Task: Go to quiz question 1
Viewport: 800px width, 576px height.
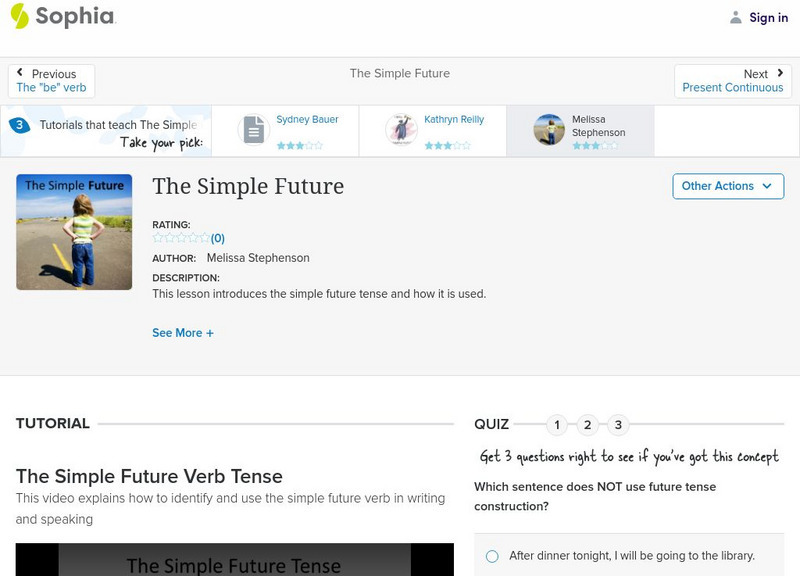Action: (x=557, y=425)
